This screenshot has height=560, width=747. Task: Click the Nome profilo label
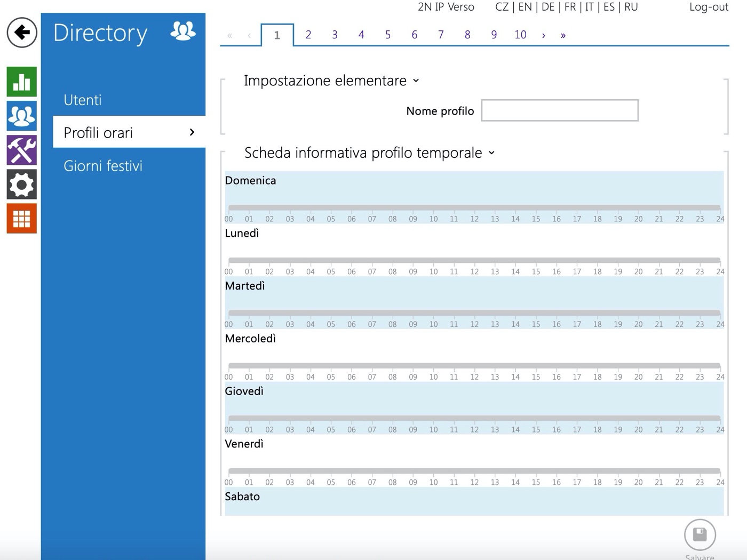click(x=440, y=111)
